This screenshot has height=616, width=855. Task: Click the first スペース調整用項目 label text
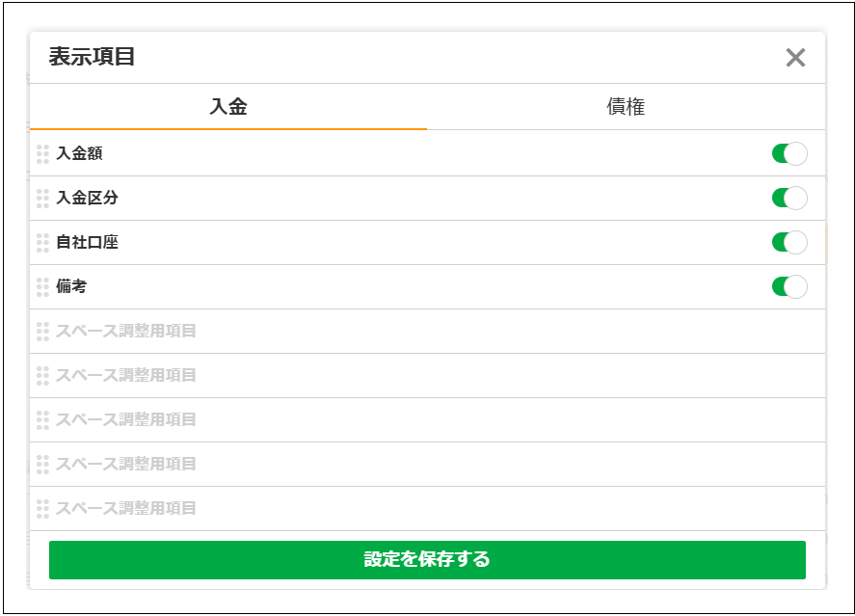click(126, 332)
